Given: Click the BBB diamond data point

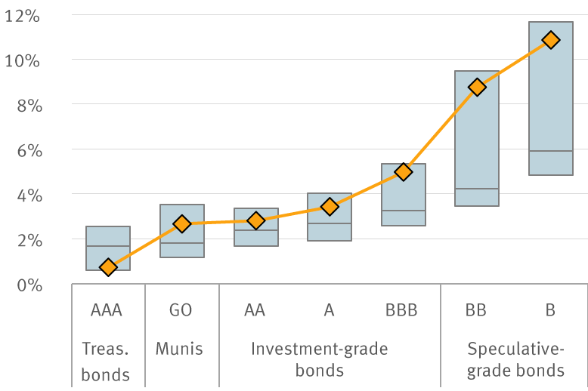Looking at the screenshot, I should pos(404,172).
